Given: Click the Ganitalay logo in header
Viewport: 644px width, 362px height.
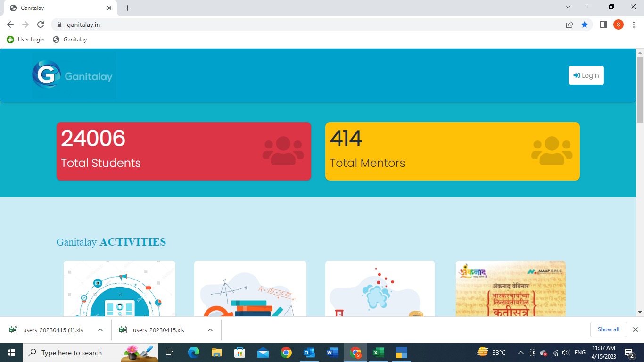Looking at the screenshot, I should pos(73,75).
